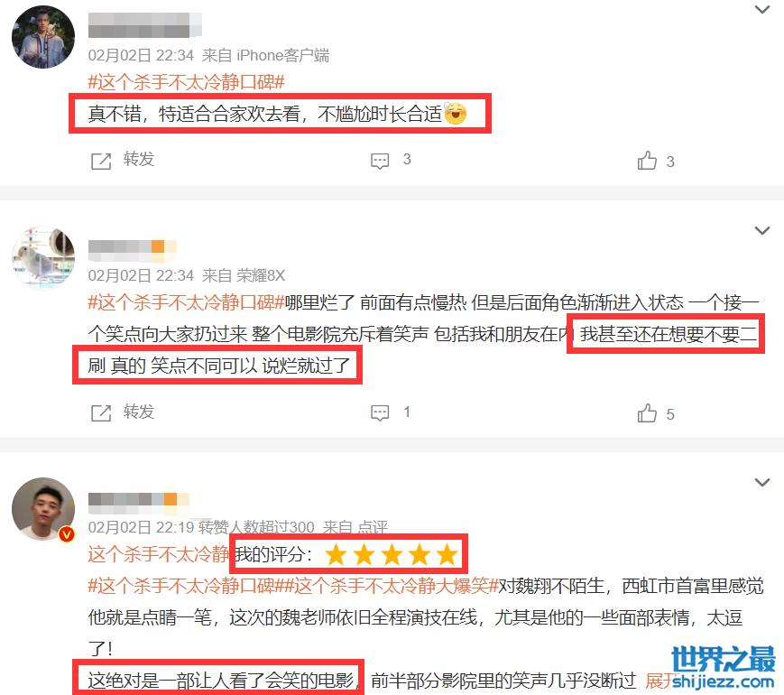Click repost icon on second post
Viewport: 784px width, 695px height.
pyautogui.click(x=101, y=413)
